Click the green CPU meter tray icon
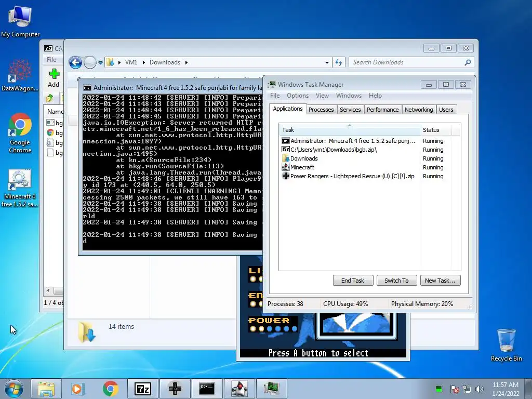Image resolution: width=532 pixels, height=399 pixels. click(439, 389)
